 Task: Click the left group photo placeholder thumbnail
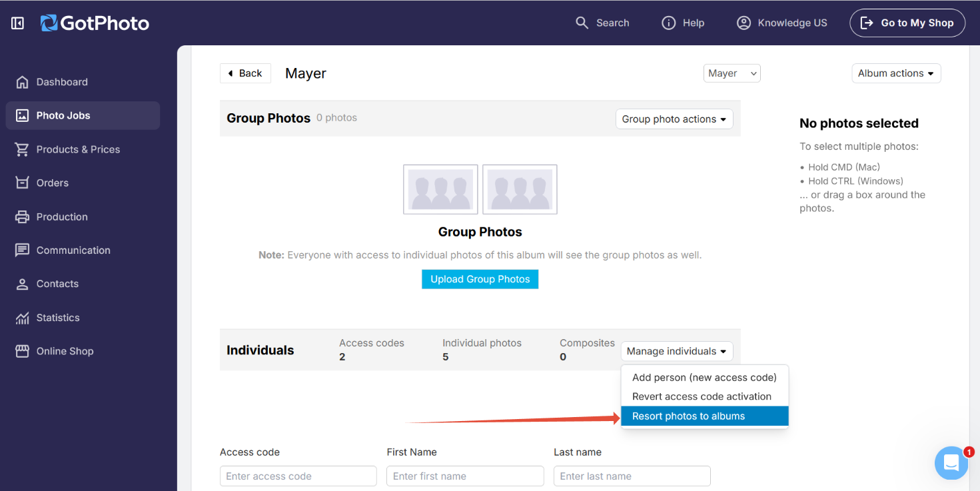tap(440, 189)
